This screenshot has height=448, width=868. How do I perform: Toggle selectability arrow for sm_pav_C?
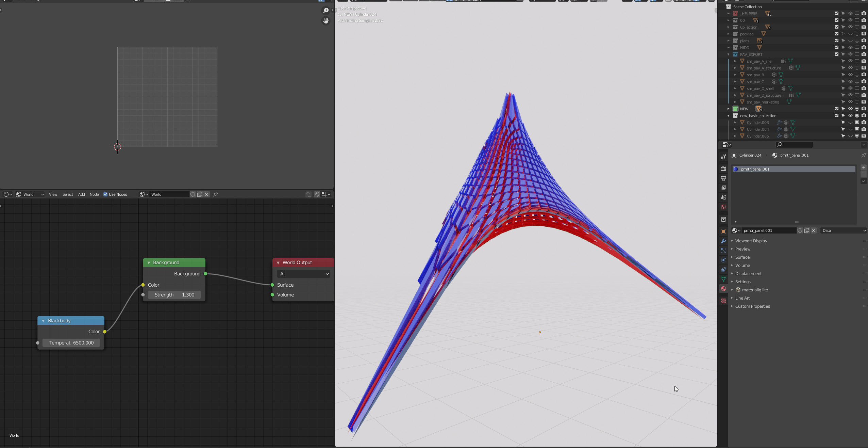pos(843,82)
